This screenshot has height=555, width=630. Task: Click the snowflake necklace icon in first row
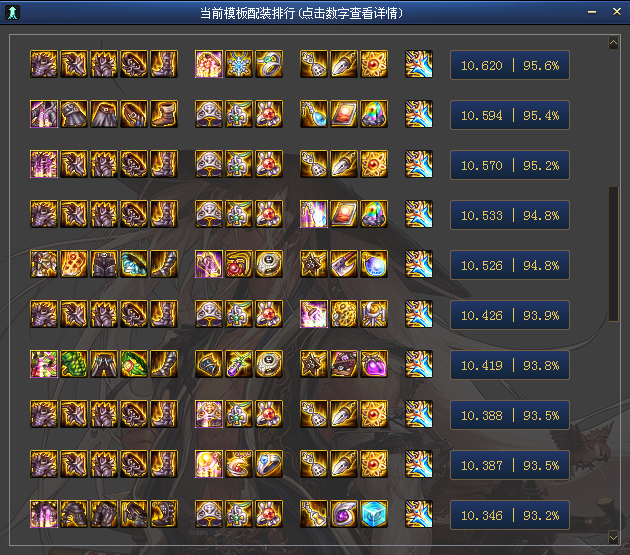[239, 64]
